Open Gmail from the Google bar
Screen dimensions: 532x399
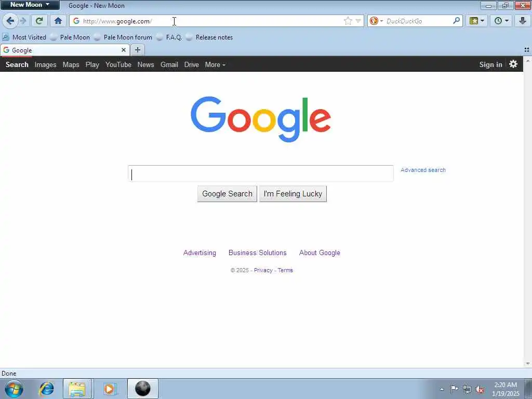pos(169,64)
